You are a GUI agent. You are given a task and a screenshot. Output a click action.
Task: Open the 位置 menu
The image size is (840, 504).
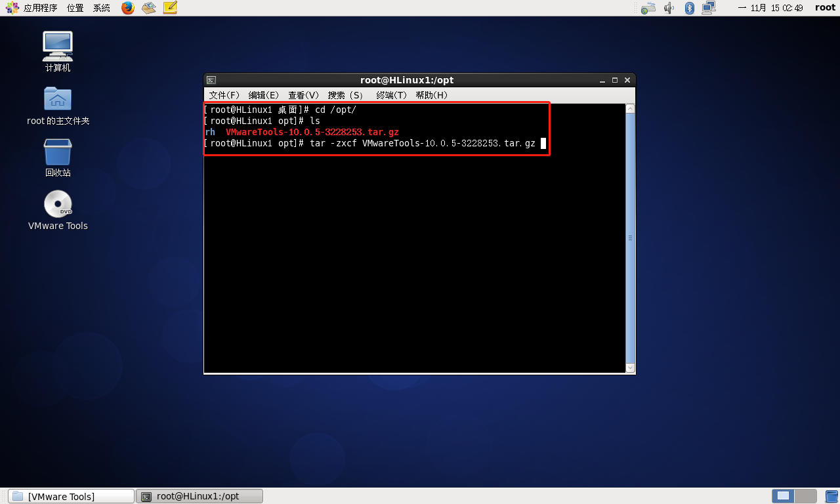tap(75, 8)
